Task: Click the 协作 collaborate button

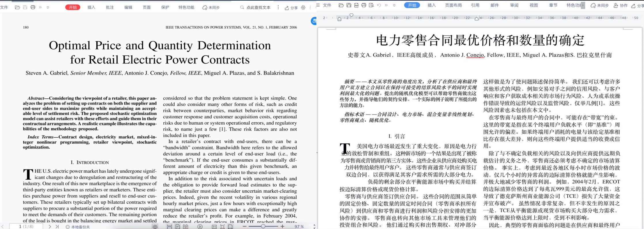Action: coord(620,5)
